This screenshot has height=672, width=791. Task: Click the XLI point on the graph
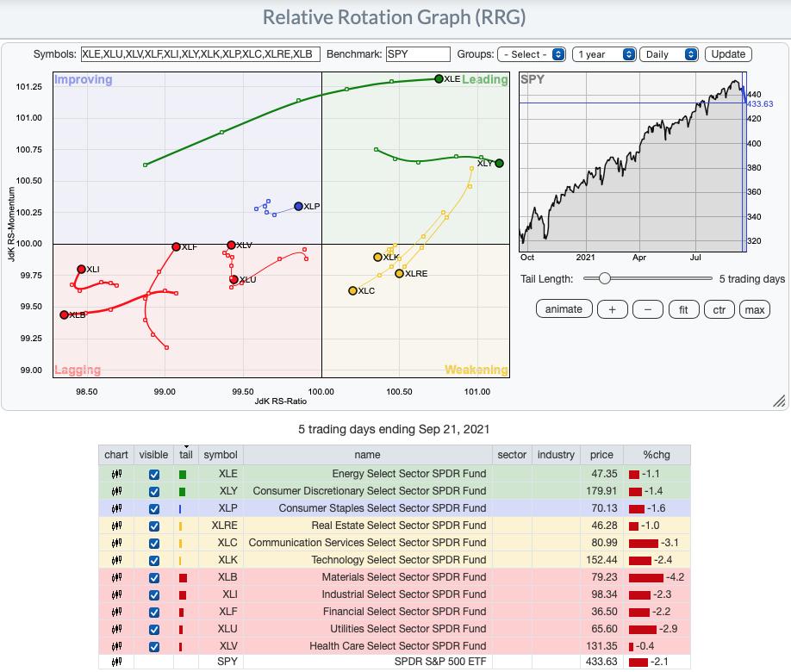click(81, 269)
